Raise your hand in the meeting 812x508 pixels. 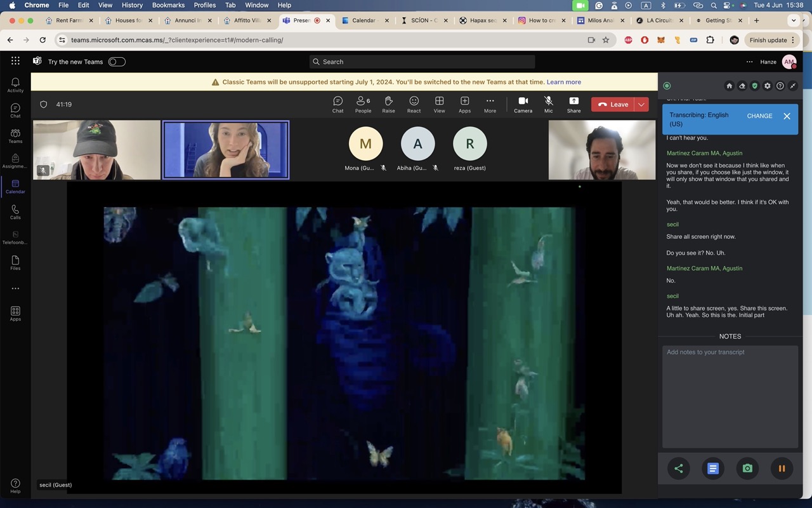pyautogui.click(x=388, y=105)
